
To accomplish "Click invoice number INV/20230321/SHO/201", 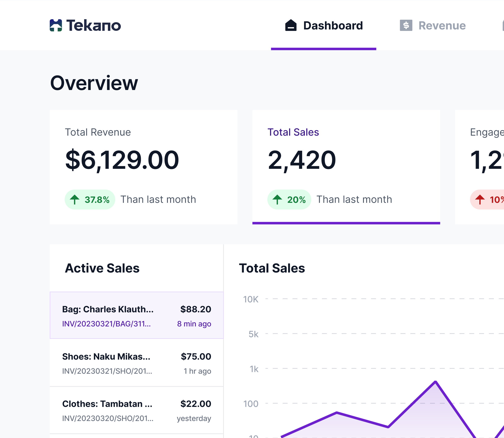I will click(107, 371).
